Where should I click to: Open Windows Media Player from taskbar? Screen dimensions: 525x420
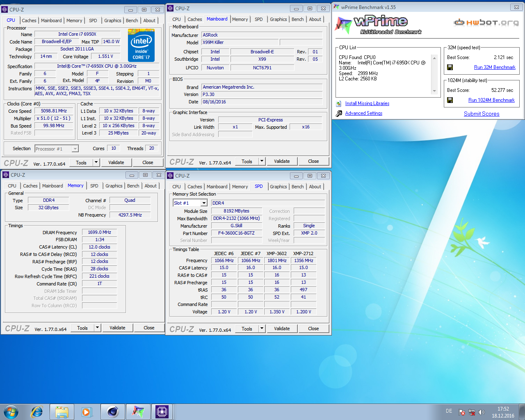[87, 412]
